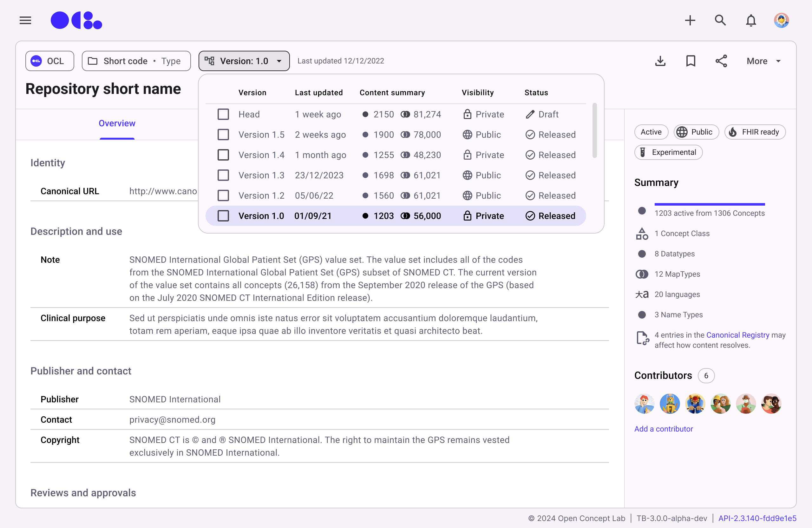
Task: Select Version 1.3 row in list
Action: point(261,175)
